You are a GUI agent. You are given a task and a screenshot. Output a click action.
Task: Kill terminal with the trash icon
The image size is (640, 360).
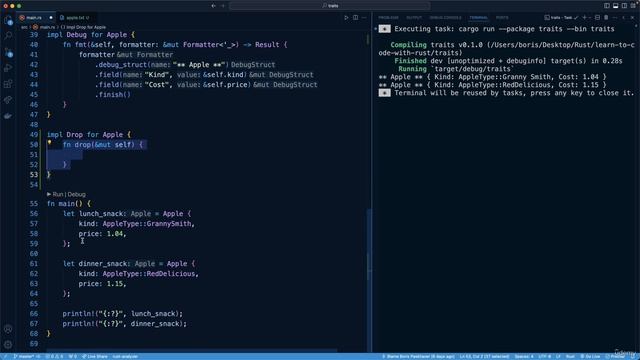(x=606, y=18)
